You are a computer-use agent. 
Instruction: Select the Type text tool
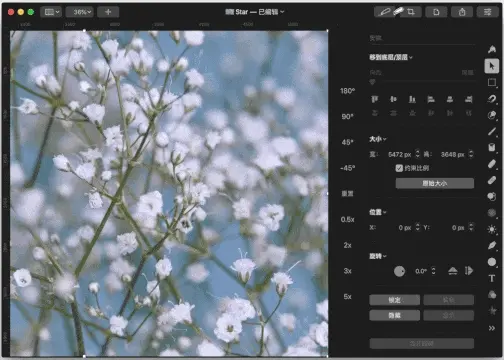[492, 278]
